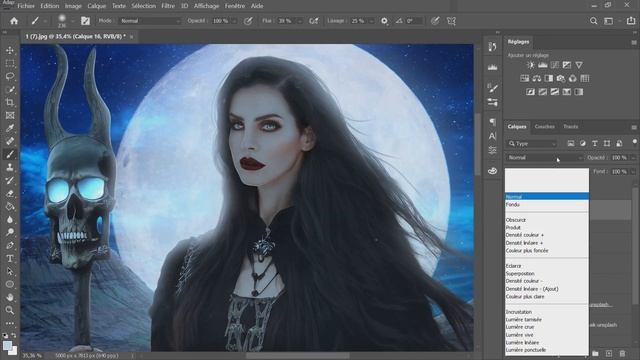The width and height of the screenshot is (640, 360).
Task: Select the Zoom tool in left toolbar
Action: (x=10, y=310)
